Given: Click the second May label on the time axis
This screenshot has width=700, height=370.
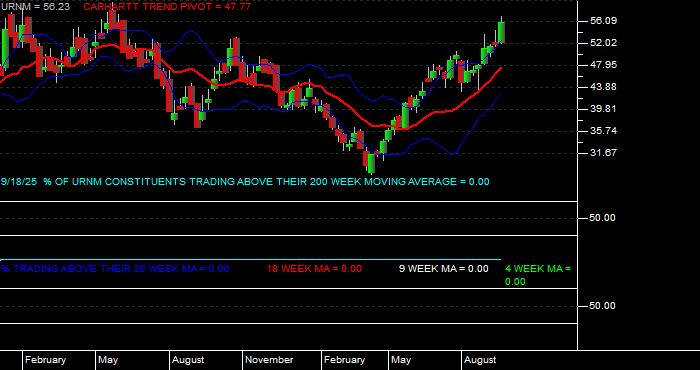Looking at the screenshot, I should (x=400, y=360).
